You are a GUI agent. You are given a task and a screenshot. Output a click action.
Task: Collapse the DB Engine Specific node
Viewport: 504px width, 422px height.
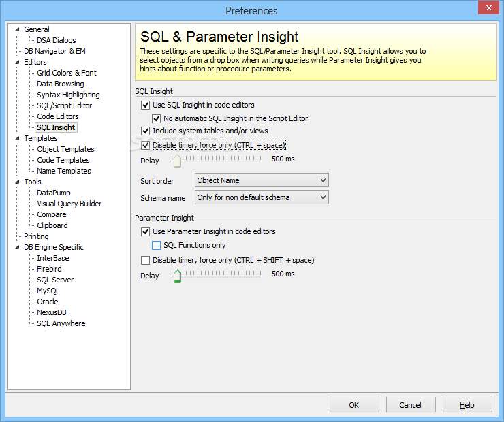(17, 247)
